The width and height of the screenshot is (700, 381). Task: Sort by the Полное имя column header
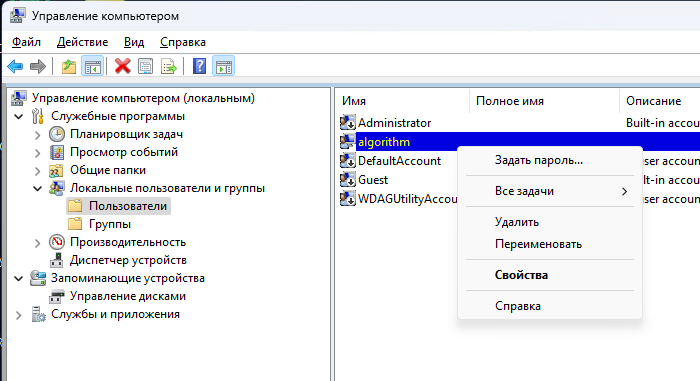[544, 101]
